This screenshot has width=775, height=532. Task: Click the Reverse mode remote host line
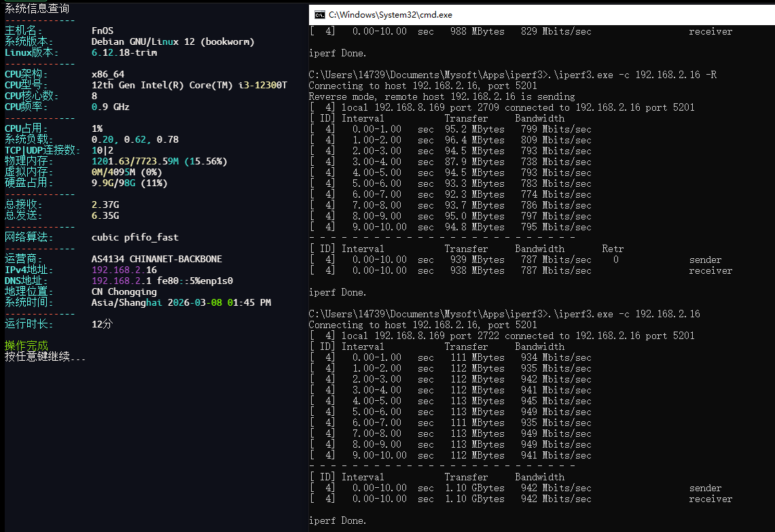(441, 96)
